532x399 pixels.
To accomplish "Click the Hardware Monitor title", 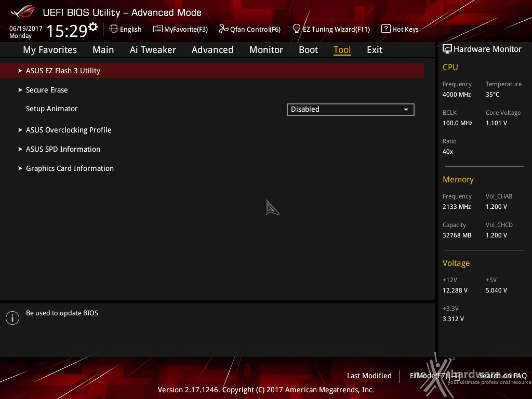I will pyautogui.click(x=487, y=49).
